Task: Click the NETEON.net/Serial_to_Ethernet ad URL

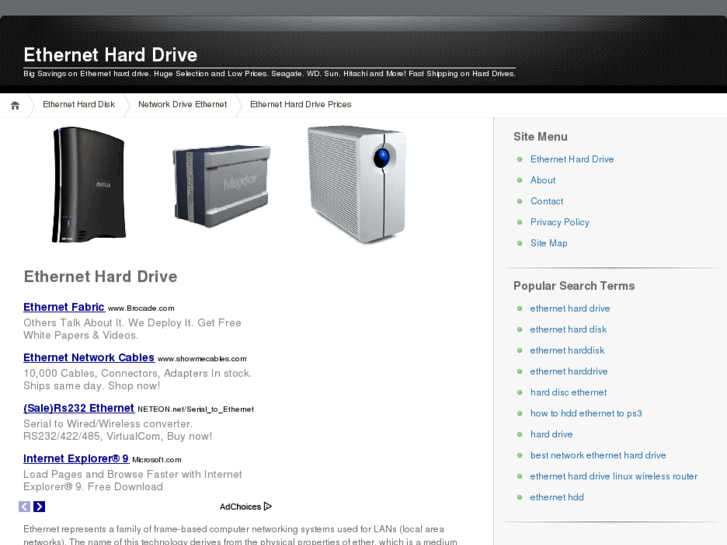Action: tap(195, 410)
